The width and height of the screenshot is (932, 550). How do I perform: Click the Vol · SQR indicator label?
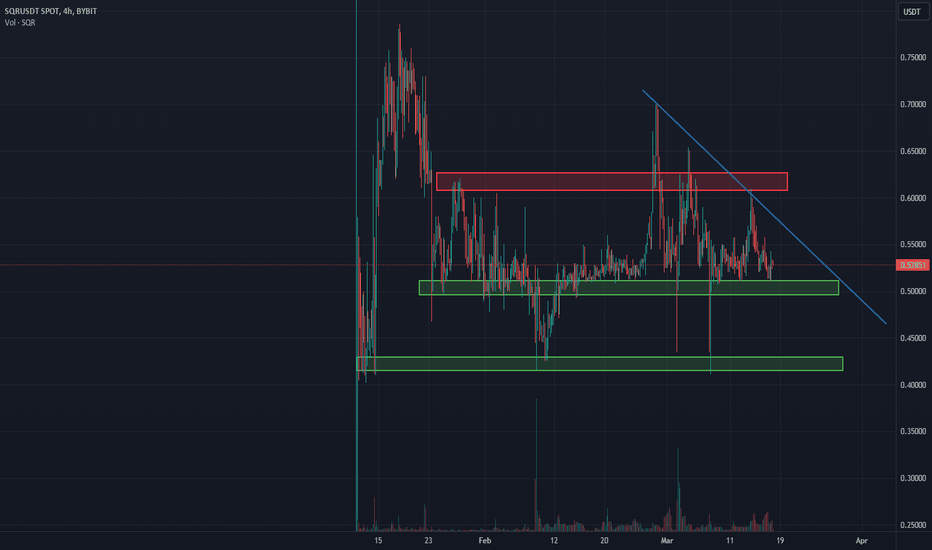20,23
